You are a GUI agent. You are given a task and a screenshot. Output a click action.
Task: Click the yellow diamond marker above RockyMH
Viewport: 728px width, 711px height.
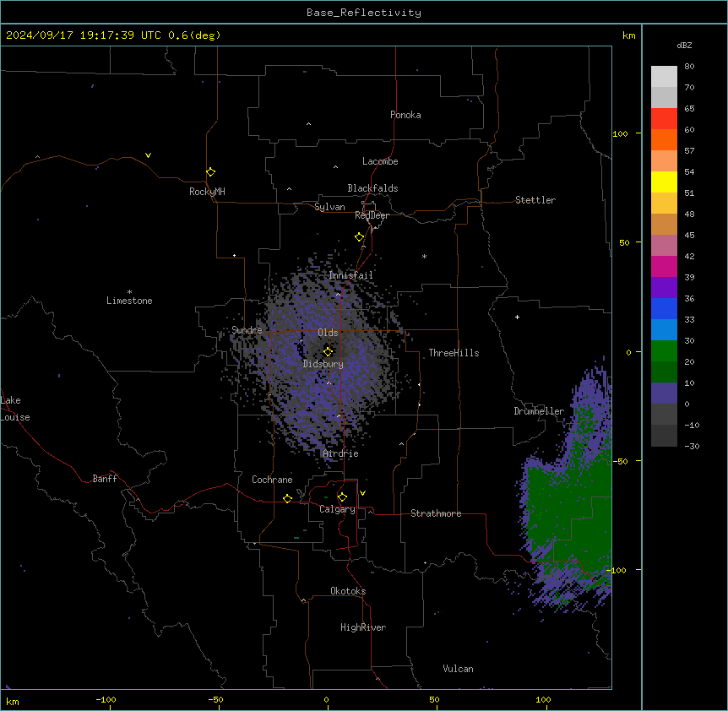pos(210,171)
